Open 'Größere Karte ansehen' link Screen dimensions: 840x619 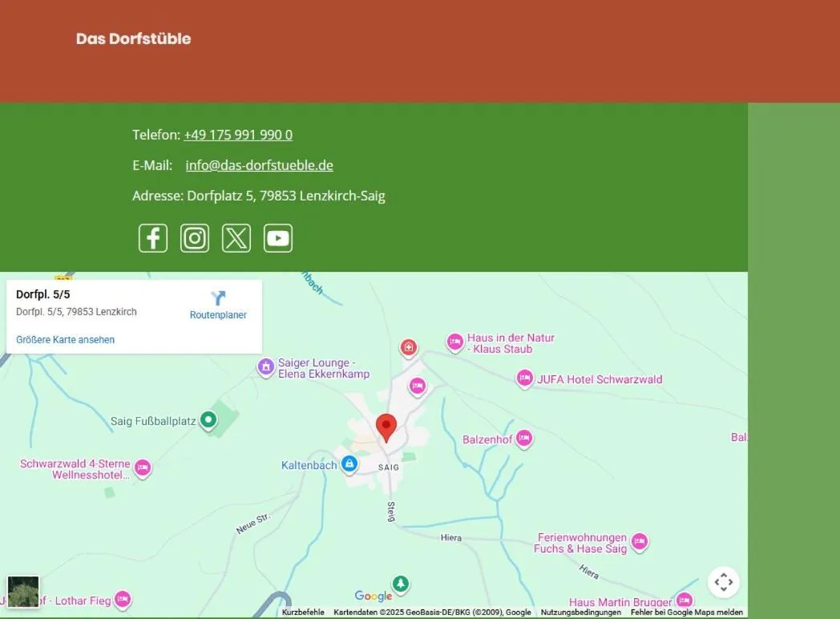pyautogui.click(x=65, y=340)
